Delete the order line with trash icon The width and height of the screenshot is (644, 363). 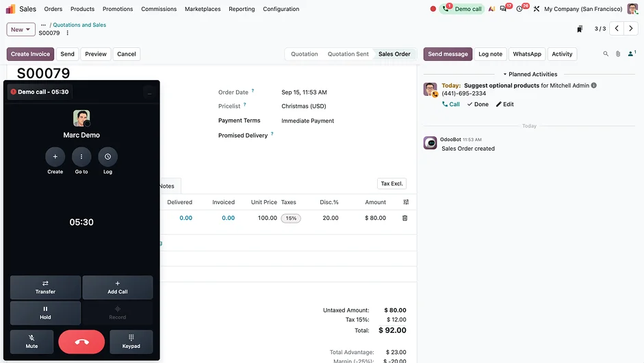click(x=404, y=218)
